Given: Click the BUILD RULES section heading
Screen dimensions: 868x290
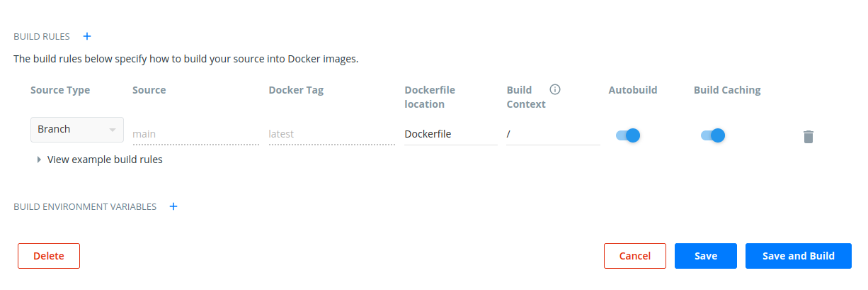Looking at the screenshot, I should [x=42, y=36].
